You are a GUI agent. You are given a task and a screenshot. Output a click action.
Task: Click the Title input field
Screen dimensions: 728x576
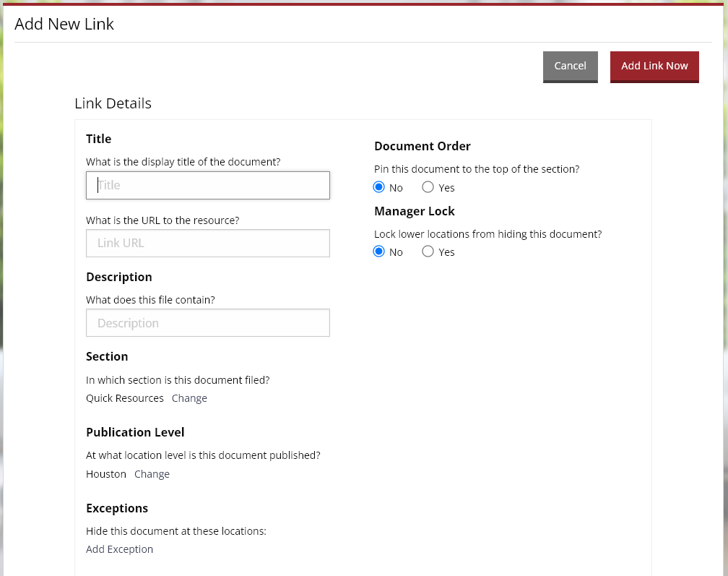coord(207,185)
